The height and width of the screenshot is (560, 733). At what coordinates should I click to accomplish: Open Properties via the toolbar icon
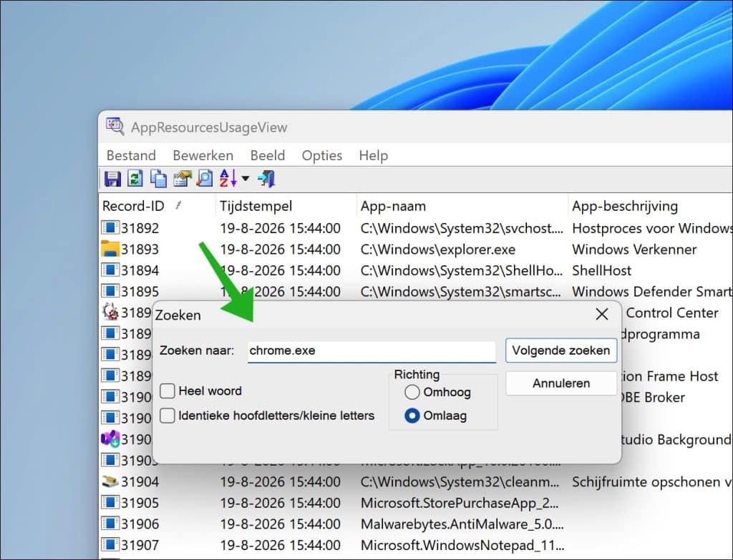click(183, 178)
